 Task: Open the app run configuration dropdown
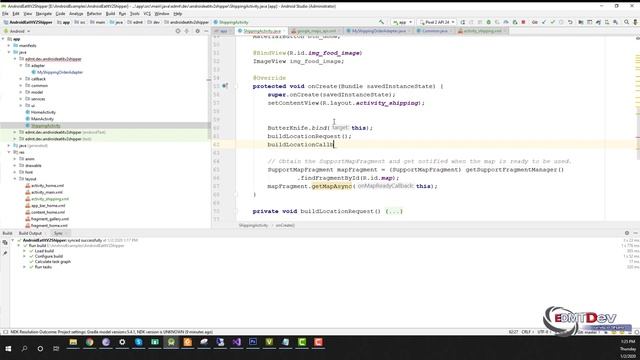402,22
